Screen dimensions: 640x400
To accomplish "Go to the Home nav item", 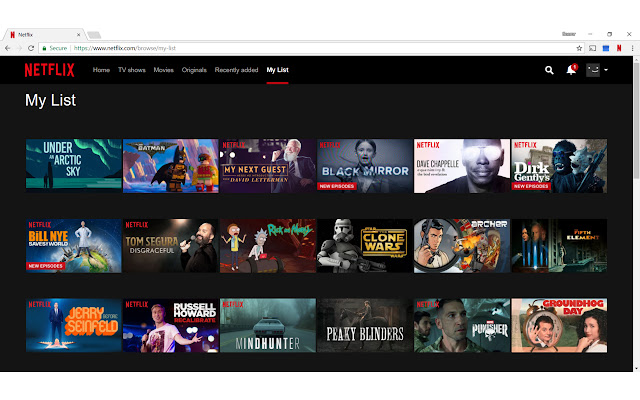I will coord(101,70).
